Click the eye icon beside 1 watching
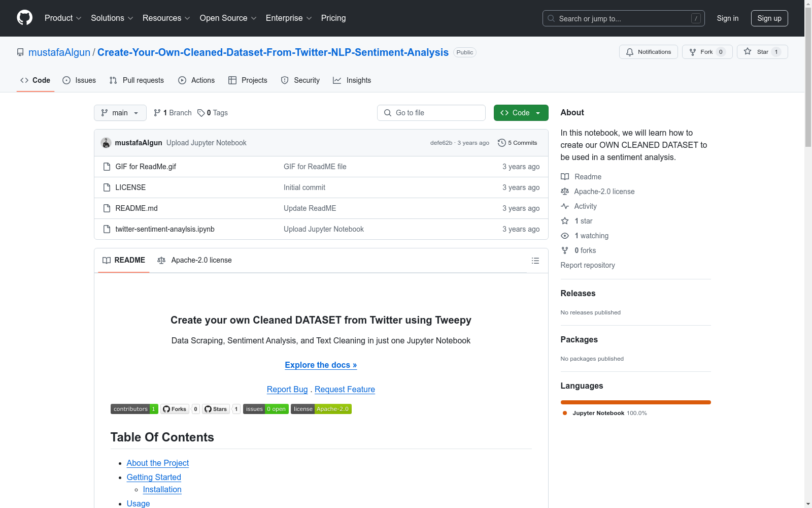 click(x=565, y=236)
